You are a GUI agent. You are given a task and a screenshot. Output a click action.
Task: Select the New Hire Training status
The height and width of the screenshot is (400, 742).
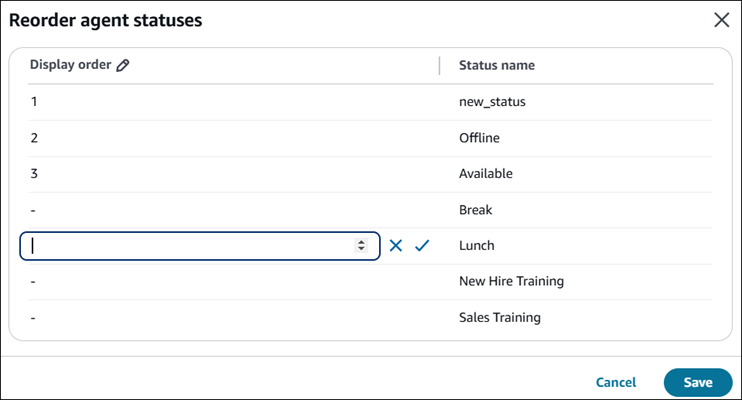[511, 281]
